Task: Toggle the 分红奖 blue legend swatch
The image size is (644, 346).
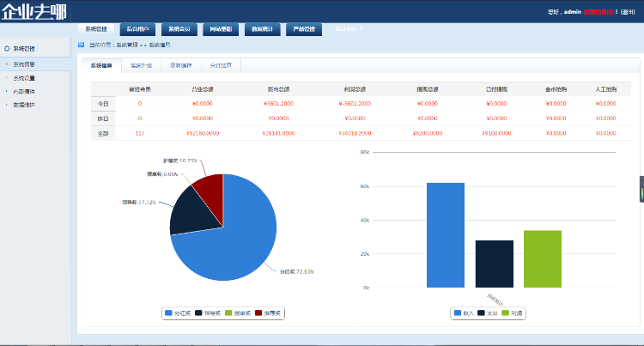Action: [x=168, y=313]
